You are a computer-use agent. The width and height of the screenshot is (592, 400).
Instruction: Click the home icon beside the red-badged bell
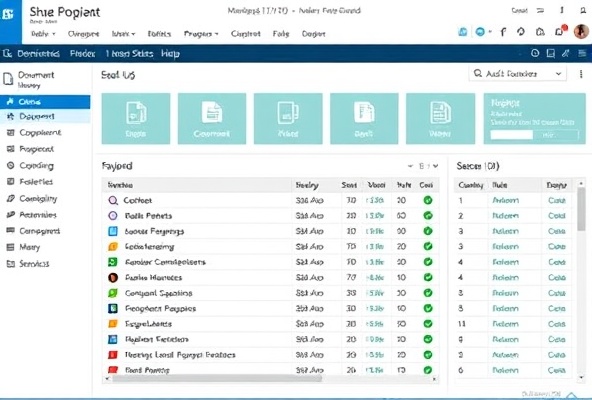click(540, 32)
